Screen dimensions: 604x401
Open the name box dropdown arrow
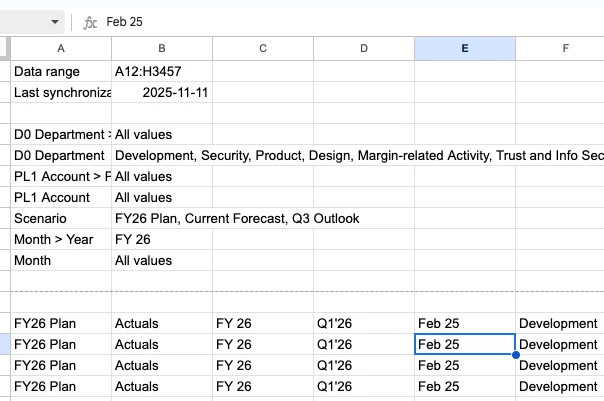tap(54, 21)
